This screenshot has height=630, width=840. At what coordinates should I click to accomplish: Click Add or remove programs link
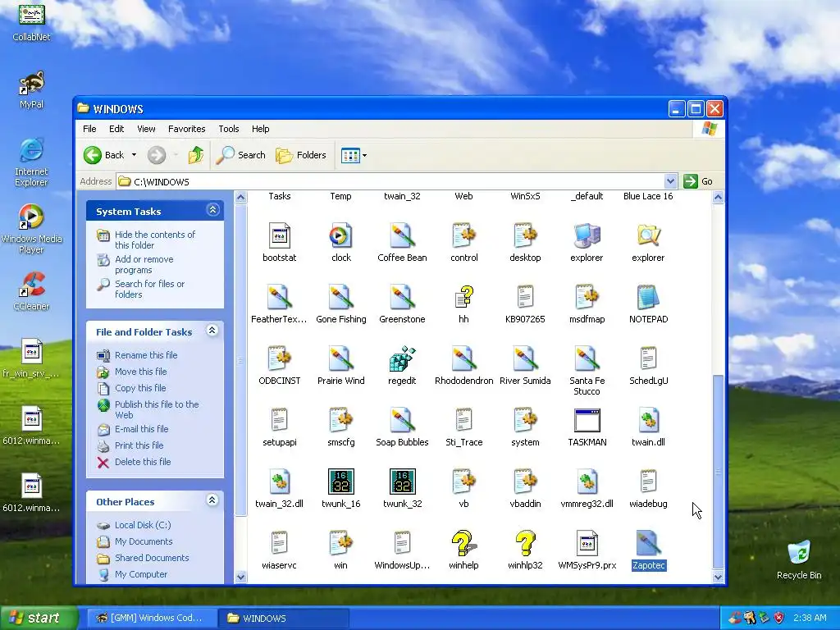click(x=144, y=265)
